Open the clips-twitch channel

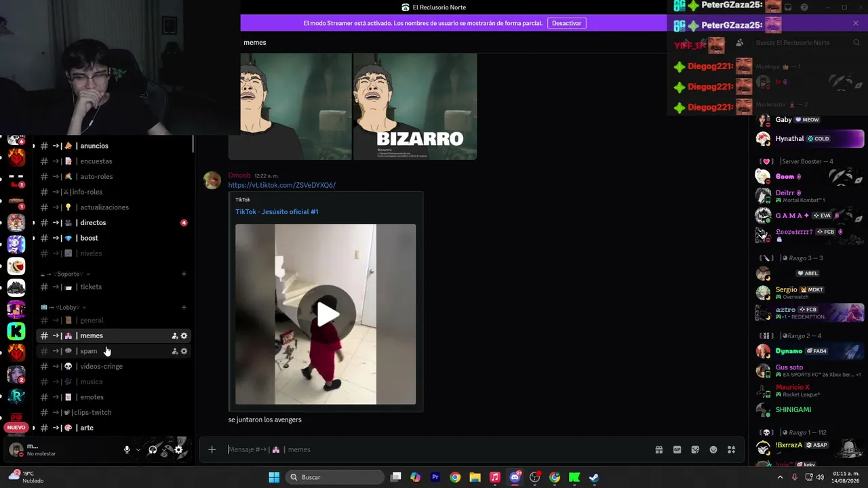(x=113, y=412)
